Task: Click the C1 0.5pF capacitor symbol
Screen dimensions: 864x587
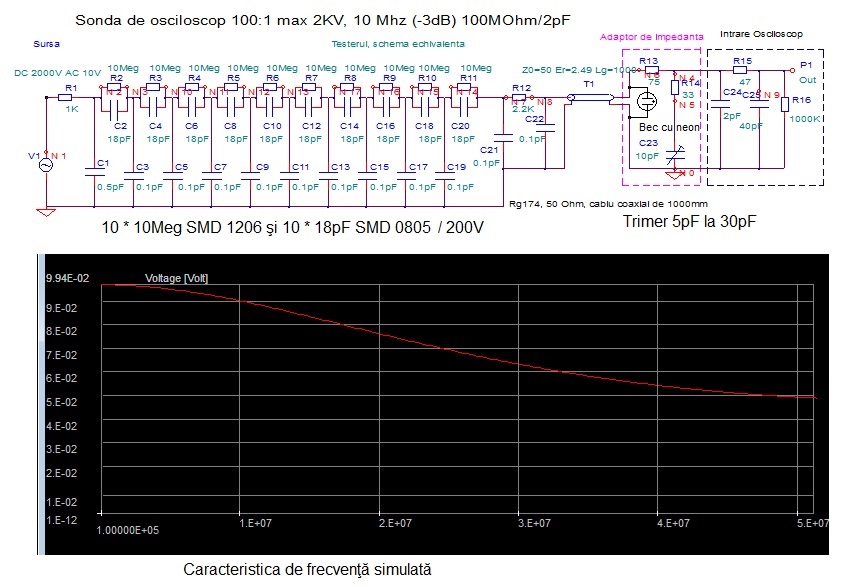Action: tap(94, 173)
